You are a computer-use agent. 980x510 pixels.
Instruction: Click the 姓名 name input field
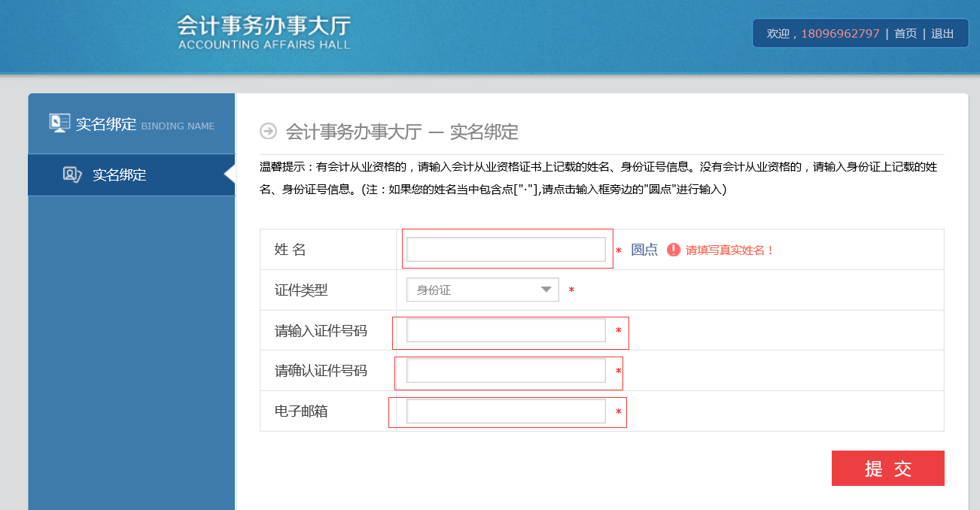tap(506, 249)
